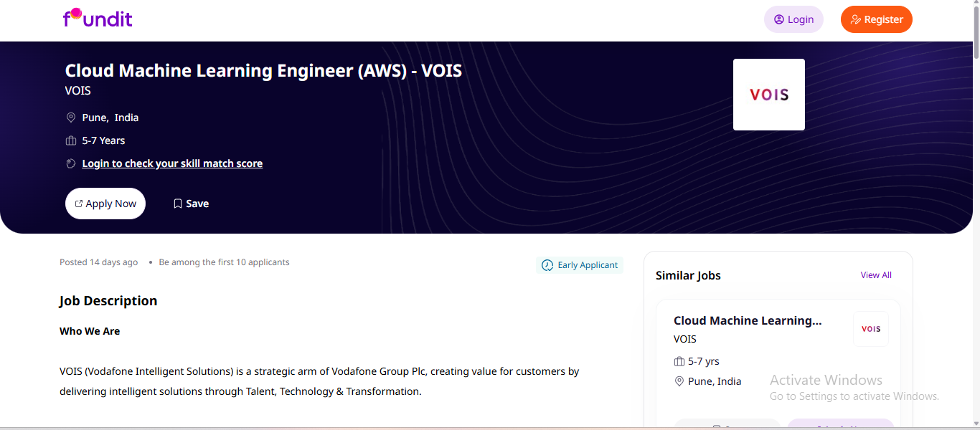Viewport: 980px width, 430px height.
Task: Apply Now for the VOIS job
Action: point(105,204)
